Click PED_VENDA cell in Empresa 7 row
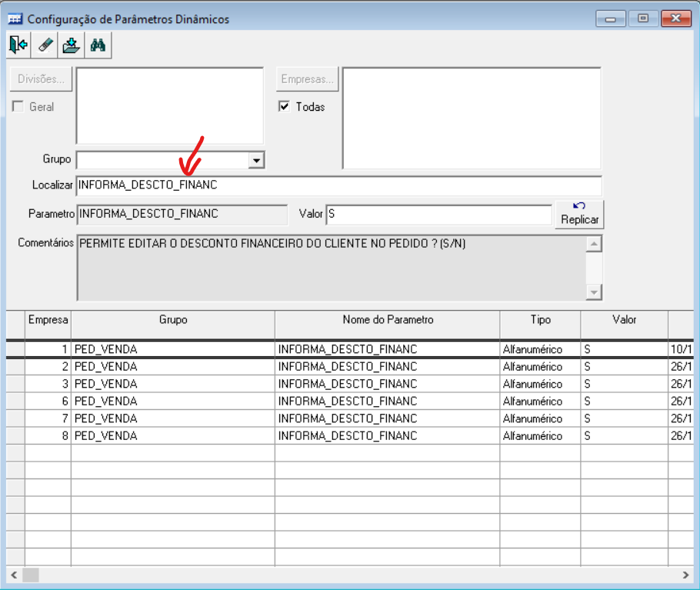This screenshot has height=590, width=700. (173, 419)
